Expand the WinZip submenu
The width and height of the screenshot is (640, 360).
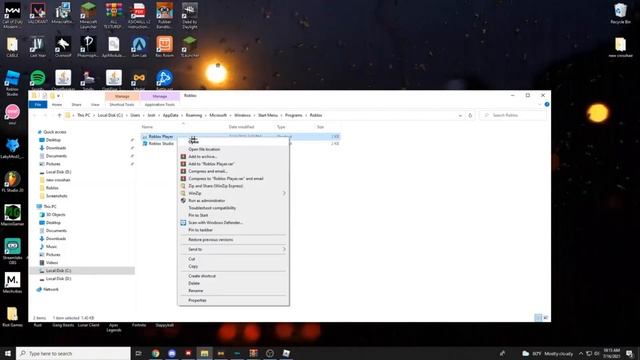pyautogui.click(x=233, y=193)
